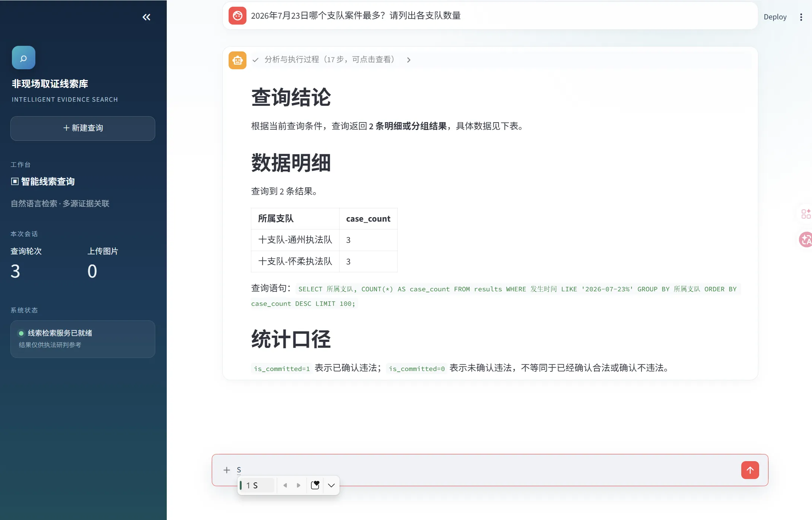
Task: Click the IME emoji sticker icon
Action: click(x=315, y=485)
